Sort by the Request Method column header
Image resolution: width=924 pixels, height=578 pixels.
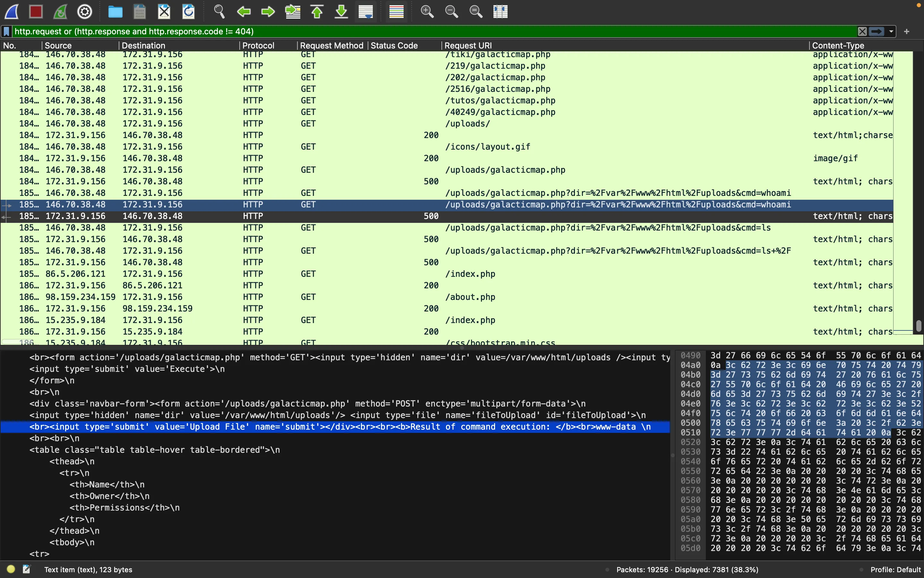click(x=332, y=46)
